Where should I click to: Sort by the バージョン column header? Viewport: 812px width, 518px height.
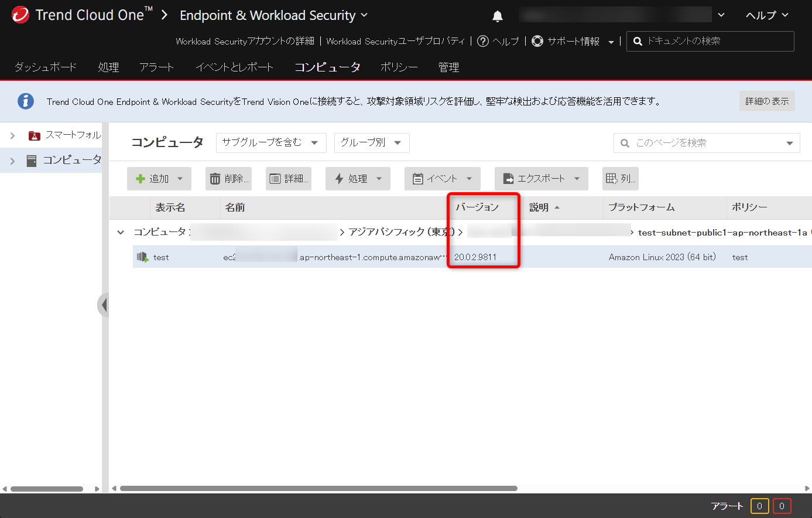click(477, 207)
